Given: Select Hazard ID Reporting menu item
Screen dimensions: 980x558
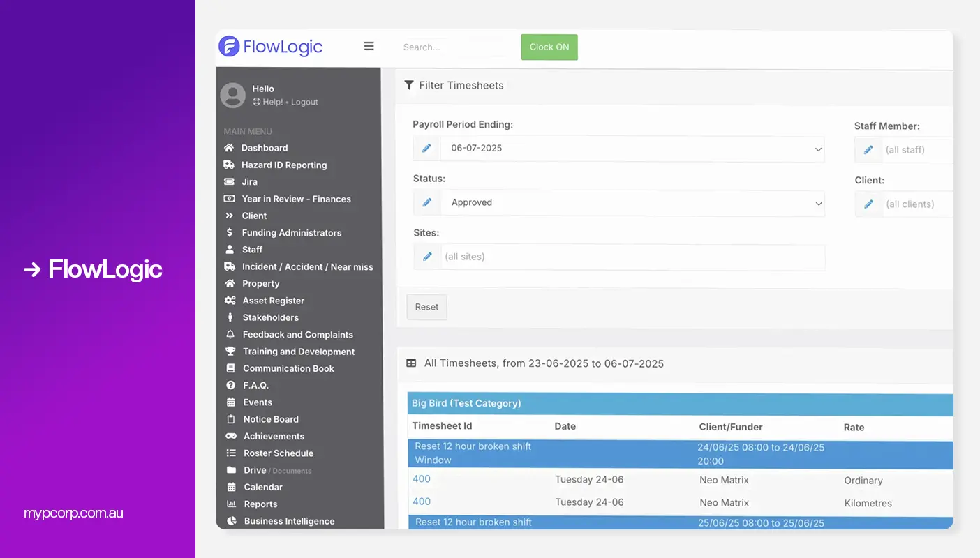Looking at the screenshot, I should [x=283, y=165].
